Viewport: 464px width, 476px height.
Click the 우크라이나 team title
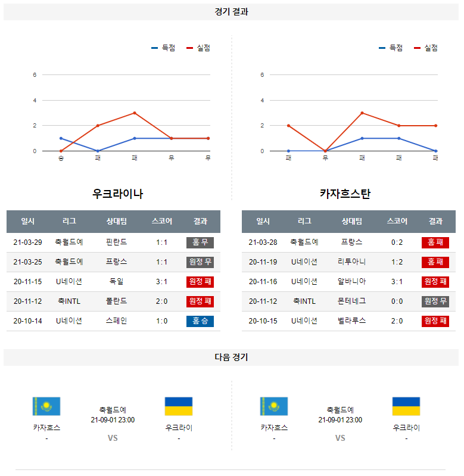tap(118, 194)
